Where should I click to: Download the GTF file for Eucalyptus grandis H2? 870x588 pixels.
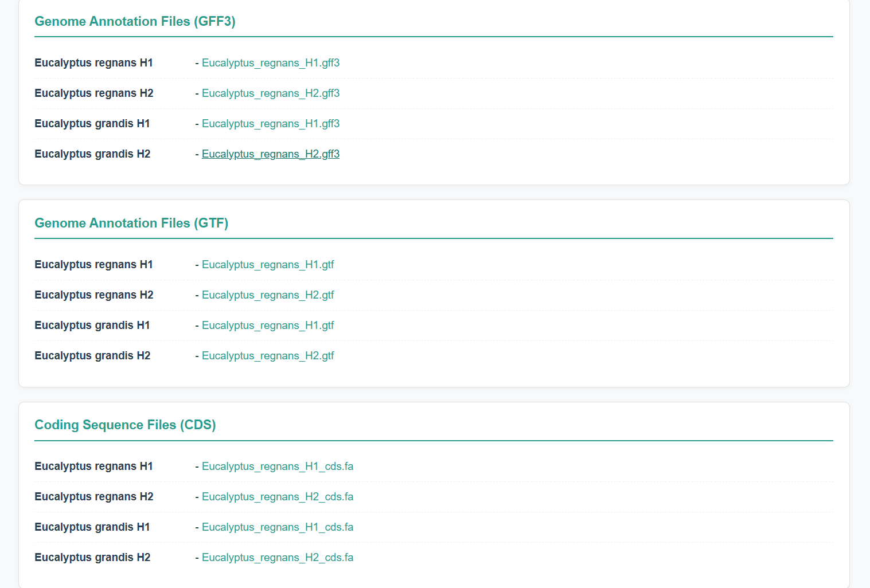[x=267, y=355]
